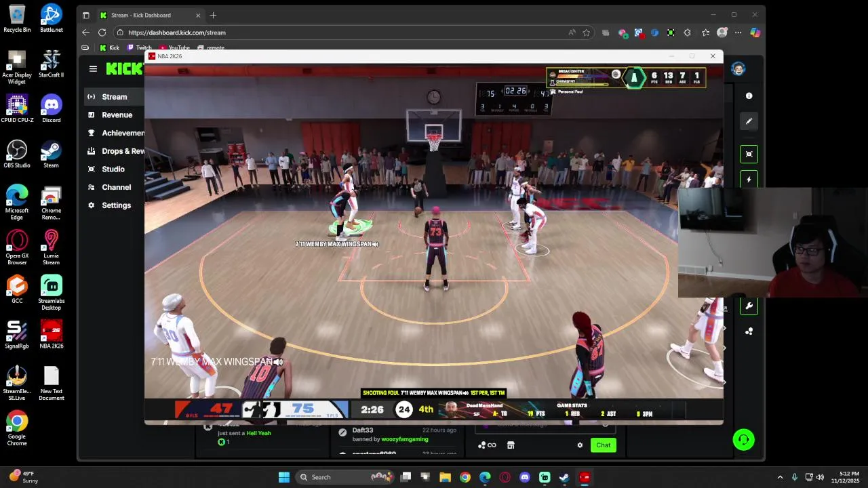Open Opera GX Browser desktop icon
The height and width of the screenshot is (488, 868).
17,248
